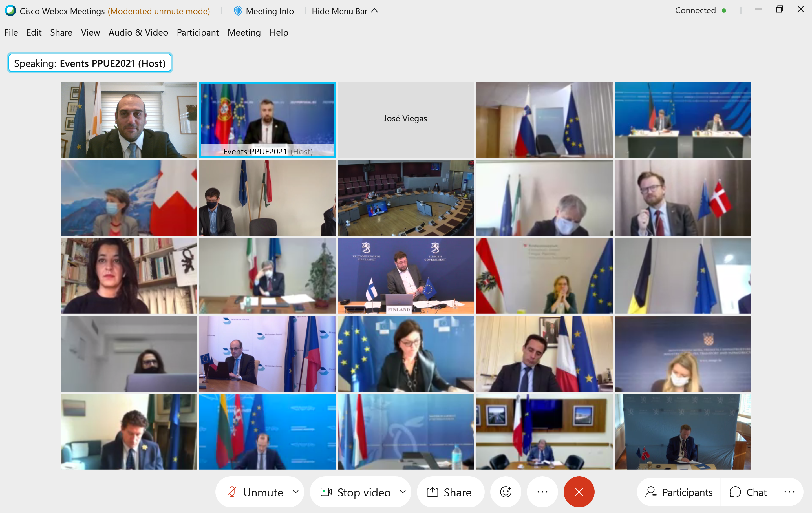Select the Croatian emblem masked woman tile
This screenshot has width=812, height=513.
pyautogui.click(x=683, y=353)
